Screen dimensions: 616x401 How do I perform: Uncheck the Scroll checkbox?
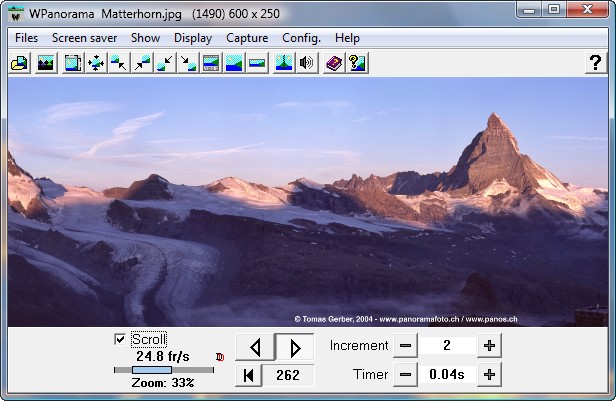120,339
